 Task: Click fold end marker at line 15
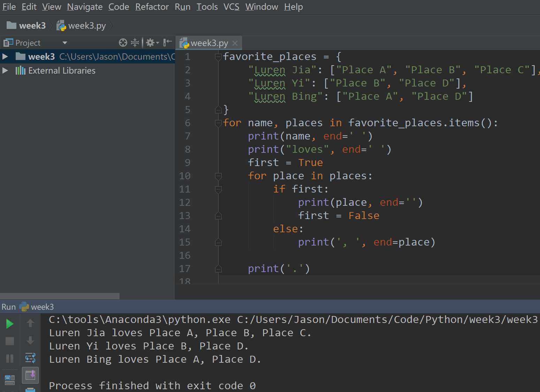218,242
